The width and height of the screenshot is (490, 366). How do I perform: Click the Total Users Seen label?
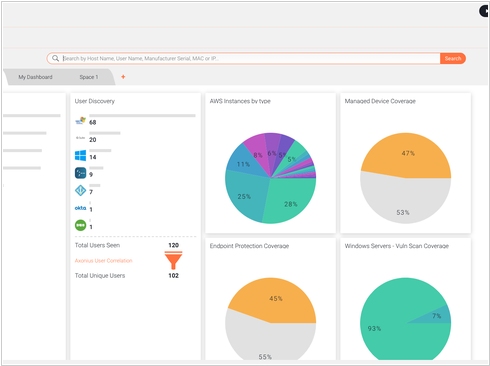[x=97, y=245]
